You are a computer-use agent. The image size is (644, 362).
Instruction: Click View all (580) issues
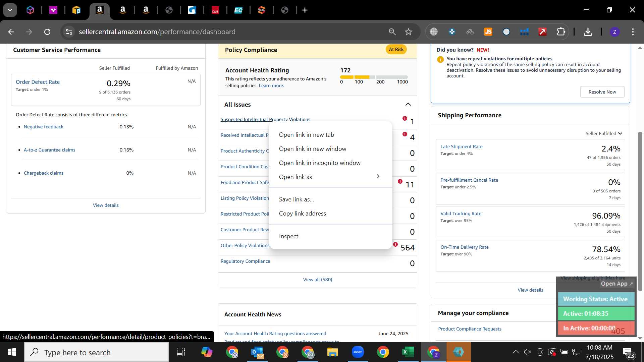(x=318, y=280)
